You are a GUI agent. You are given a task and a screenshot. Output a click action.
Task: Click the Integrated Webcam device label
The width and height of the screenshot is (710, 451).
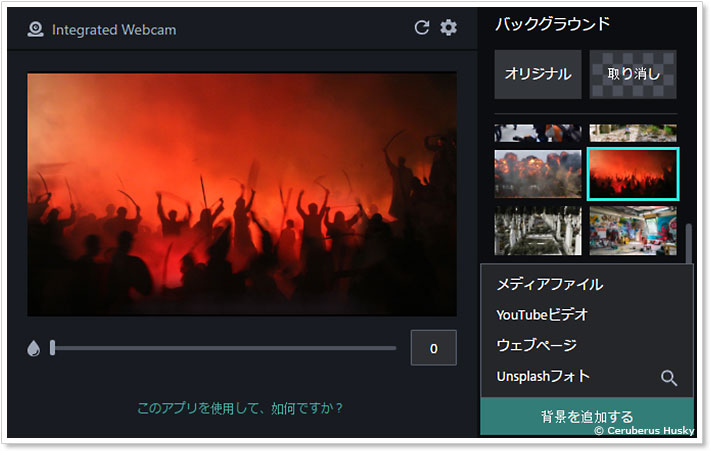click(x=114, y=30)
